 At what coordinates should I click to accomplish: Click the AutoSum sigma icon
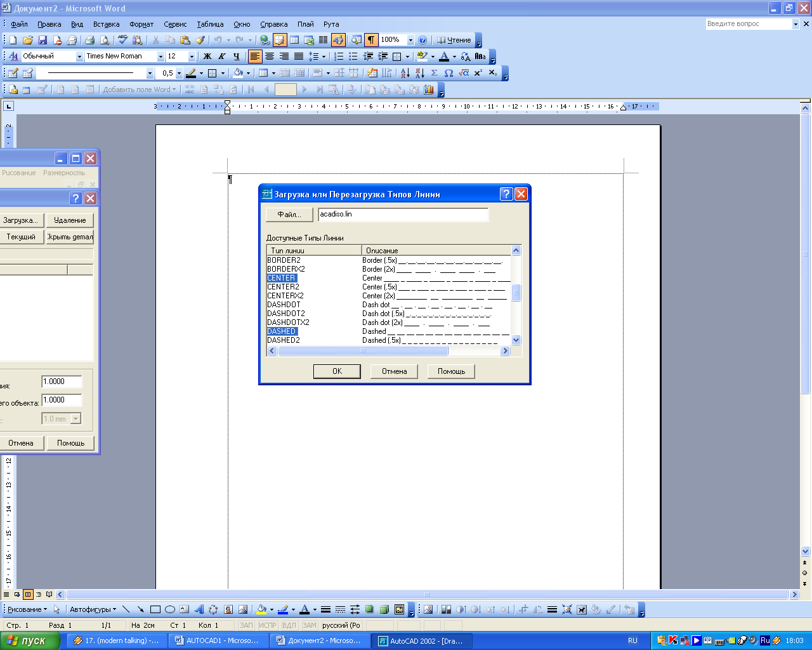click(x=434, y=73)
